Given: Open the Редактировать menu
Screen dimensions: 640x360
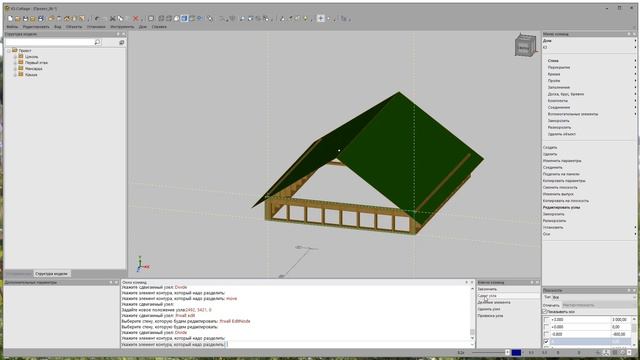Looking at the screenshot, I should (x=36, y=27).
